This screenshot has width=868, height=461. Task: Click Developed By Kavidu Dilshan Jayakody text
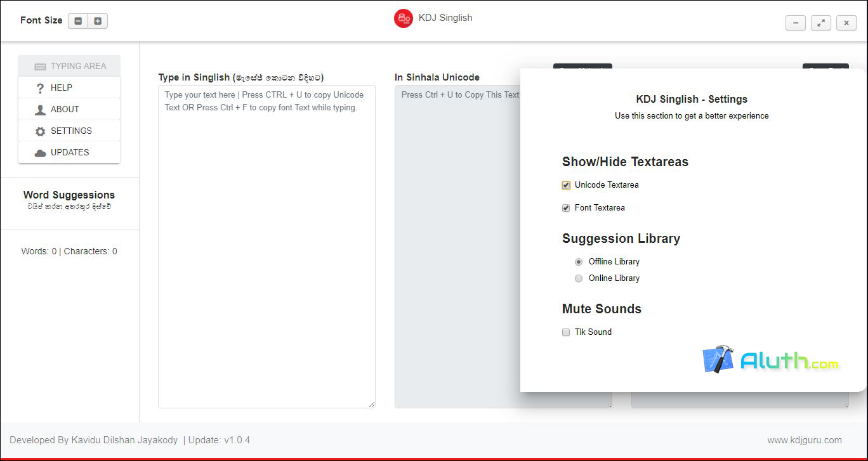(x=94, y=440)
